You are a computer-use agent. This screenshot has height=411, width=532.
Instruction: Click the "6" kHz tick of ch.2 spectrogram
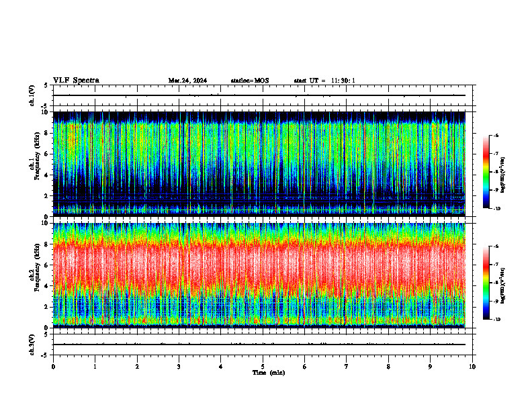[x=47, y=265]
